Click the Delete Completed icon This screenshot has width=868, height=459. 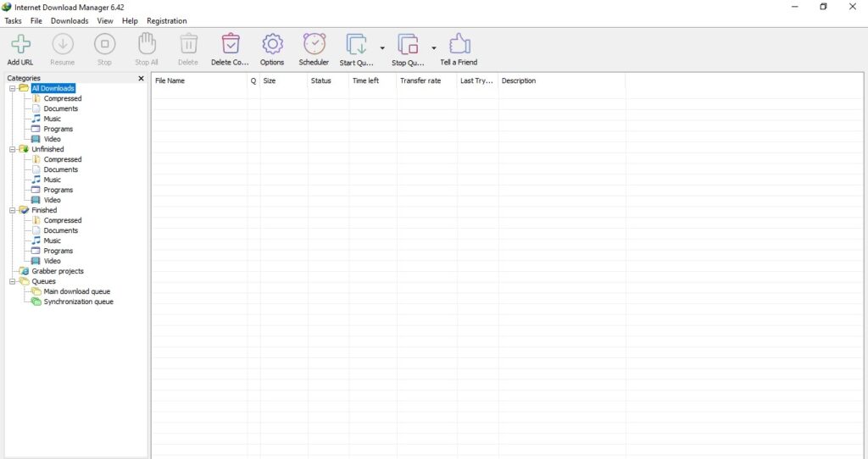tap(231, 44)
